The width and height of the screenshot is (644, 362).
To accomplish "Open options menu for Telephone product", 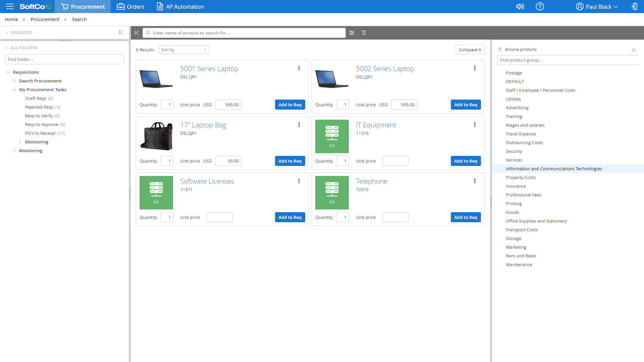I will (x=475, y=181).
